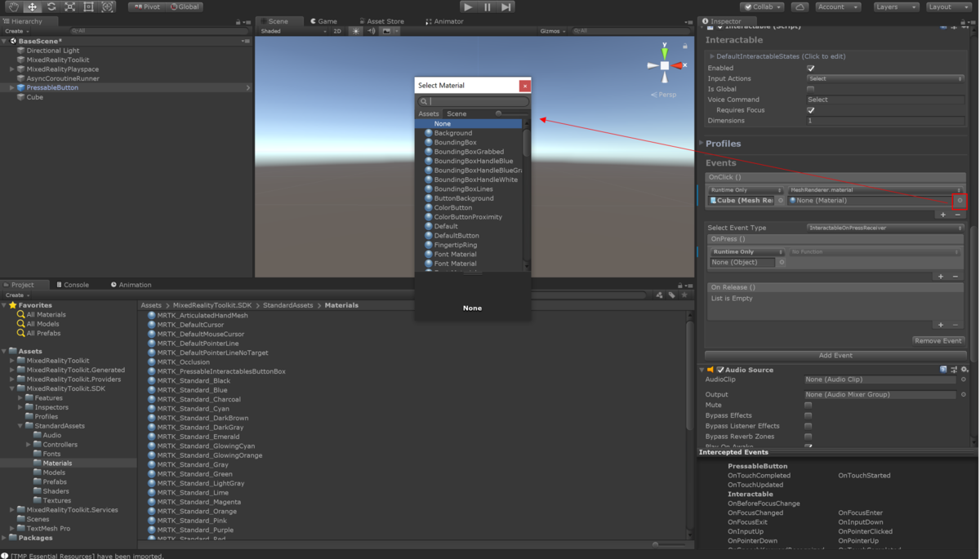Expand MixedRealityPlayspace in Hierarchy
Viewport: 980px width, 559px height.
point(12,69)
